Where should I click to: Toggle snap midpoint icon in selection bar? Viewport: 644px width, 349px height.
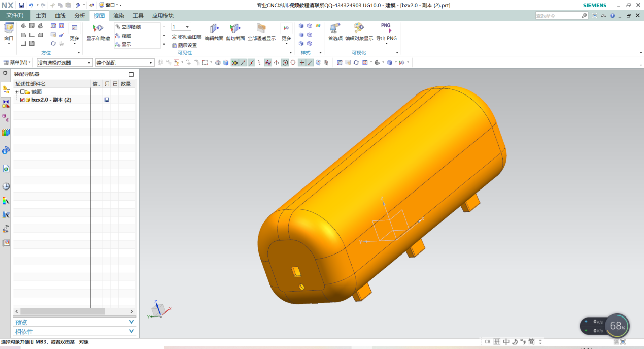pyautogui.click(x=251, y=62)
